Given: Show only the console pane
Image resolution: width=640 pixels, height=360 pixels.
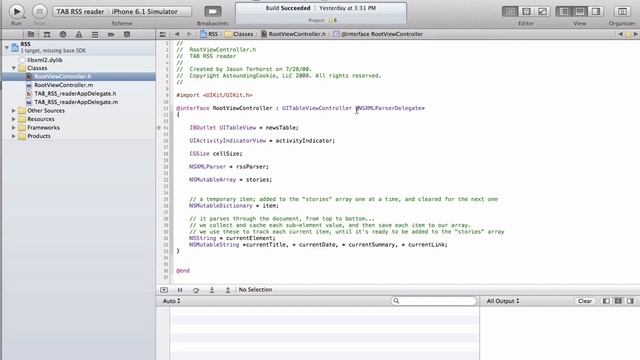Looking at the screenshot, I should pyautogui.click(x=631, y=301).
